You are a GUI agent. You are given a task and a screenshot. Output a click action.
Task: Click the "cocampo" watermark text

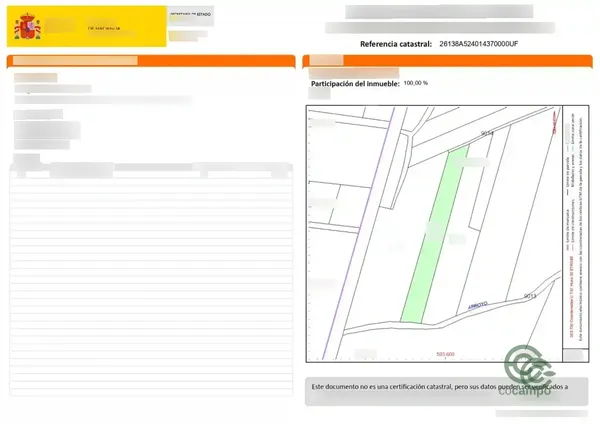click(x=525, y=391)
